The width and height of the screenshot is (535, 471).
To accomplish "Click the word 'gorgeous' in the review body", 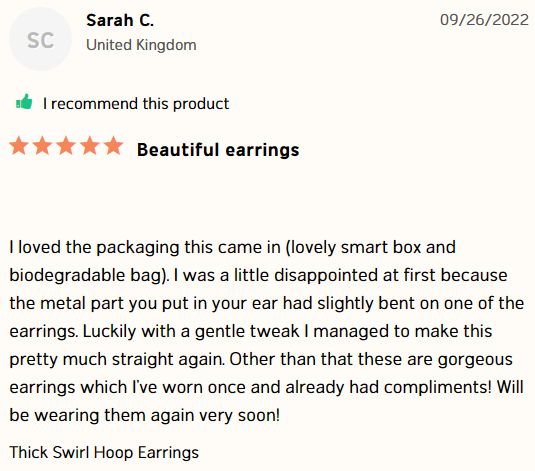I will [x=475, y=360].
